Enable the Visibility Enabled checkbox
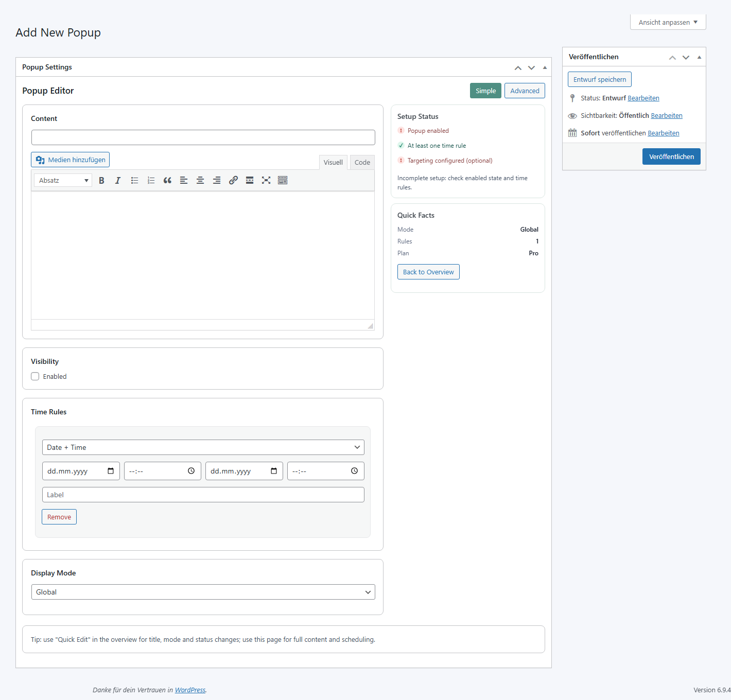This screenshot has width=731, height=700. [35, 376]
